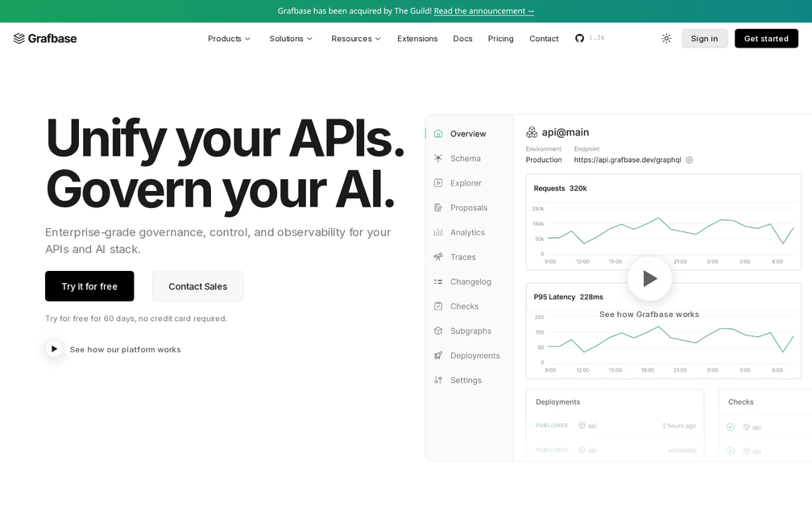This screenshot has width=812, height=508.
Task: Open the Contact nav item
Action: point(544,39)
